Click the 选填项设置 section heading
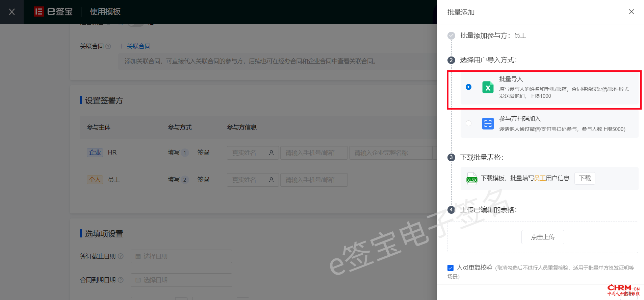Image resolution: width=644 pixels, height=300 pixels. tap(104, 234)
